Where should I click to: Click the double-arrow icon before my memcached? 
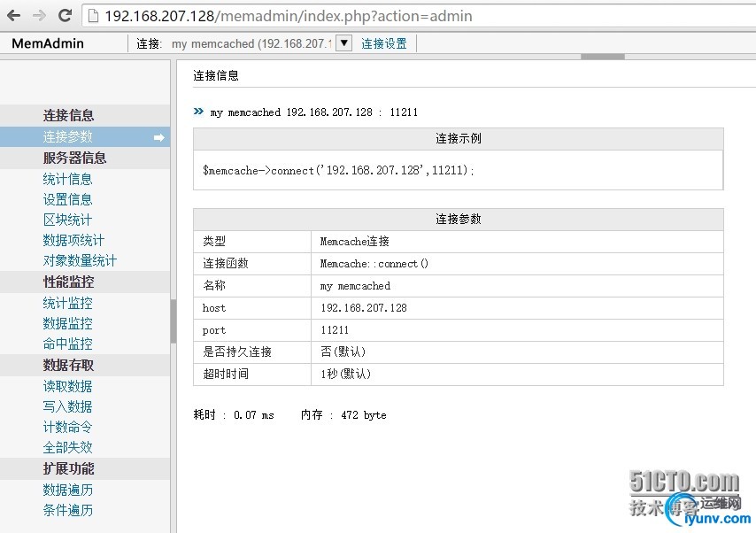(x=198, y=112)
